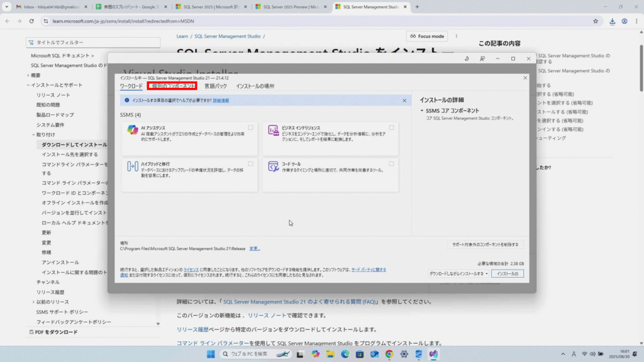
Task: Click the browser address bar
Action: coord(320,21)
